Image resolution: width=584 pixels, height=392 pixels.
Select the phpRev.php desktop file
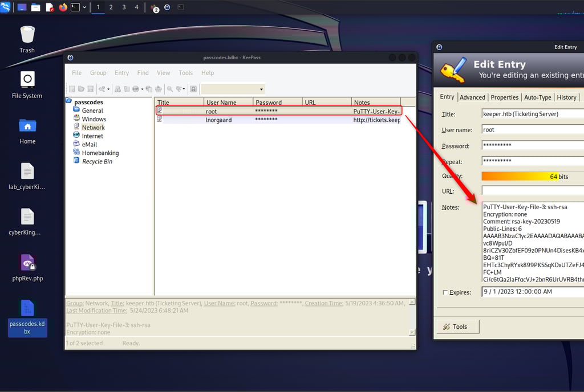[x=27, y=267]
